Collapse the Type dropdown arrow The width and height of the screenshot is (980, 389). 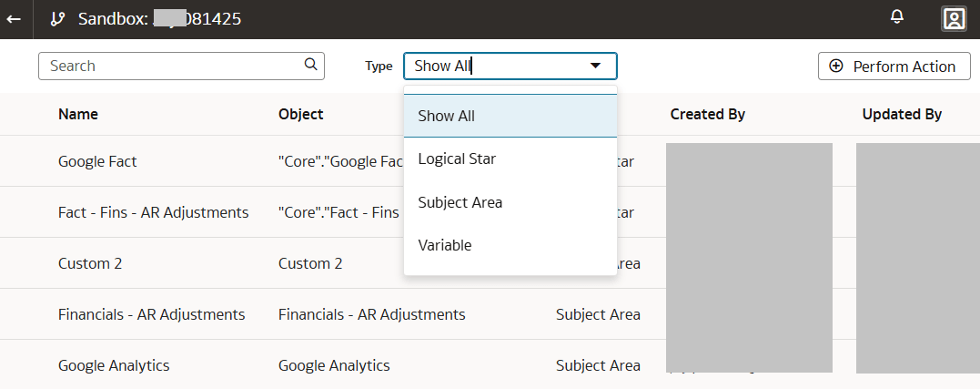[x=596, y=66]
